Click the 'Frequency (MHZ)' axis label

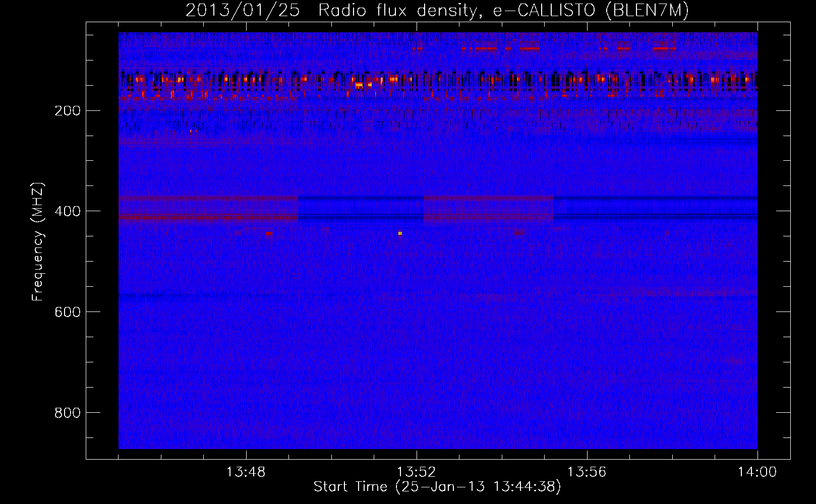[38, 241]
